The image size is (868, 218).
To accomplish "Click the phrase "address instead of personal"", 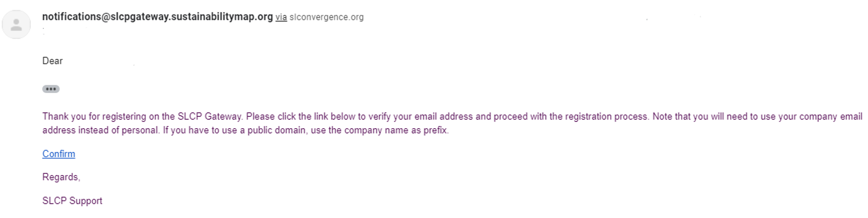I will pyautogui.click(x=101, y=130).
